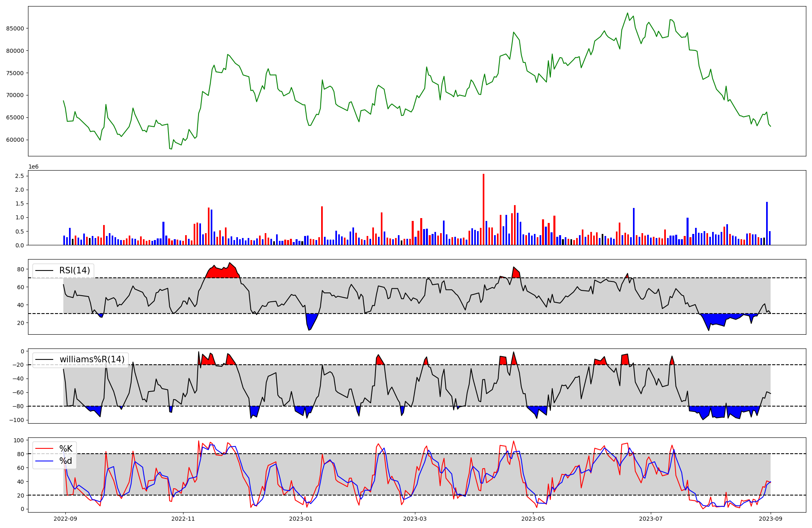Viewport: 812px width, 528px height.
Task: Click the 85000 price axis tick label
Action: [15, 28]
